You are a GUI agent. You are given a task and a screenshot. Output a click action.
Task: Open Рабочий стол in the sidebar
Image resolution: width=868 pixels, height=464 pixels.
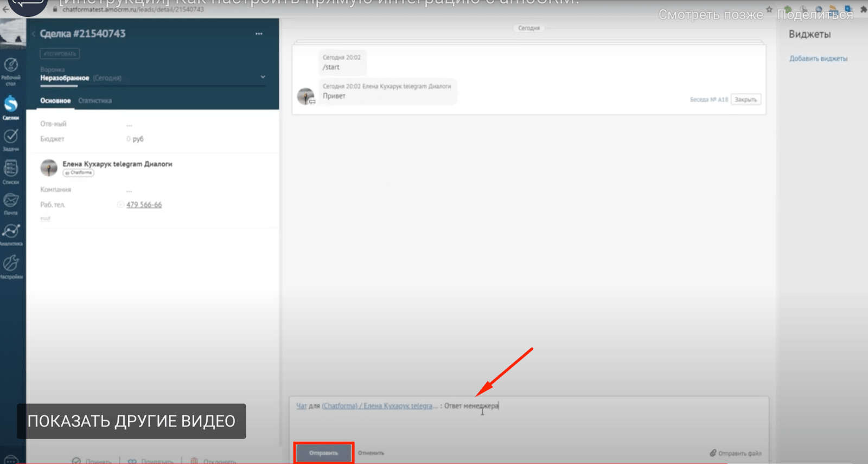pos(11,72)
